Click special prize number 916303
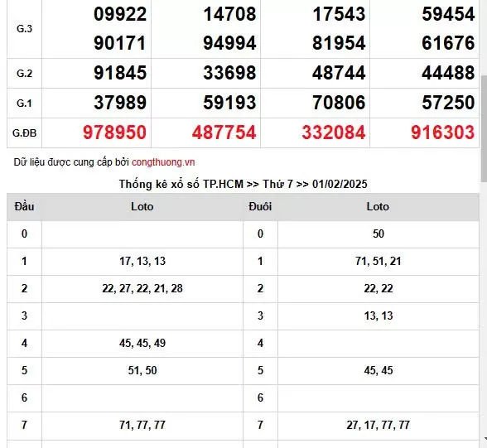The width and height of the screenshot is (487, 448). 443,132
